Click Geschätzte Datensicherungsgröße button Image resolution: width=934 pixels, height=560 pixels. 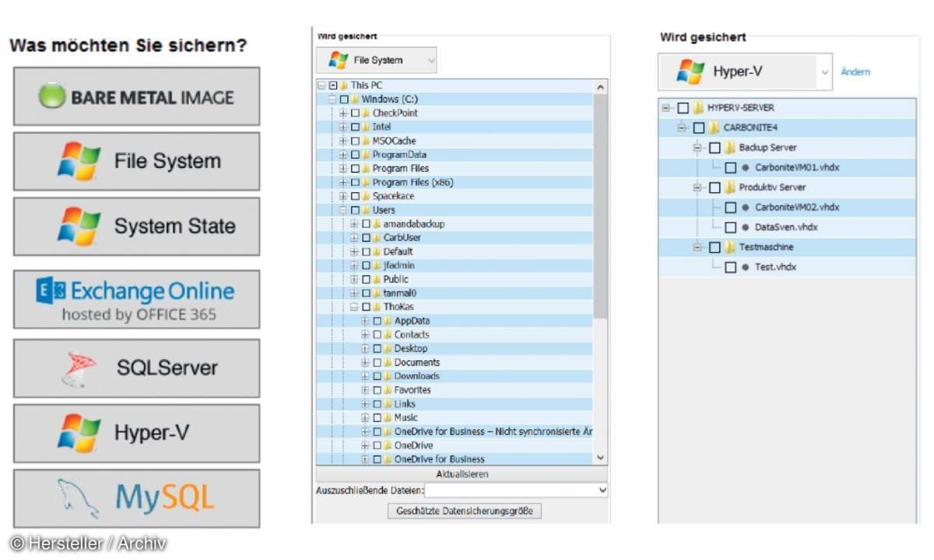[465, 511]
